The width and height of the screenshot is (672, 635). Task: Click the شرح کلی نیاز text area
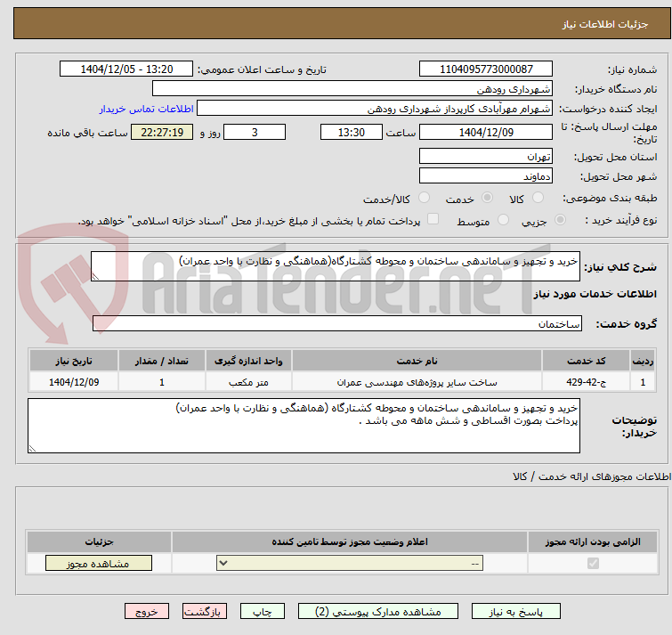(x=336, y=266)
